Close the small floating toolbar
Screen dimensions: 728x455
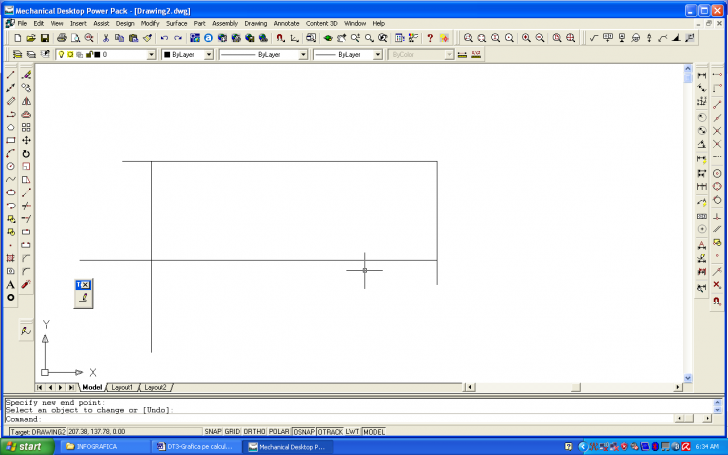point(86,285)
